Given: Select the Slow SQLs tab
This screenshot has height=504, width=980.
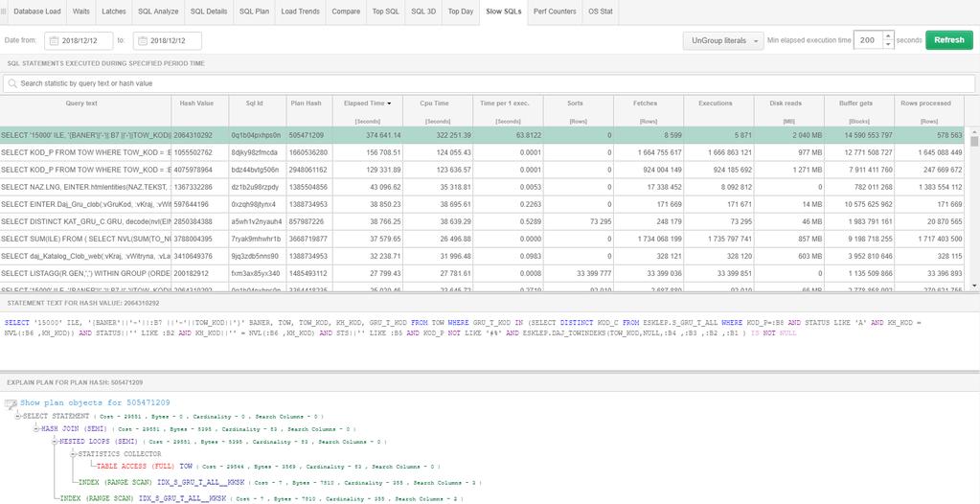Looking at the screenshot, I should pyautogui.click(x=503, y=11).
